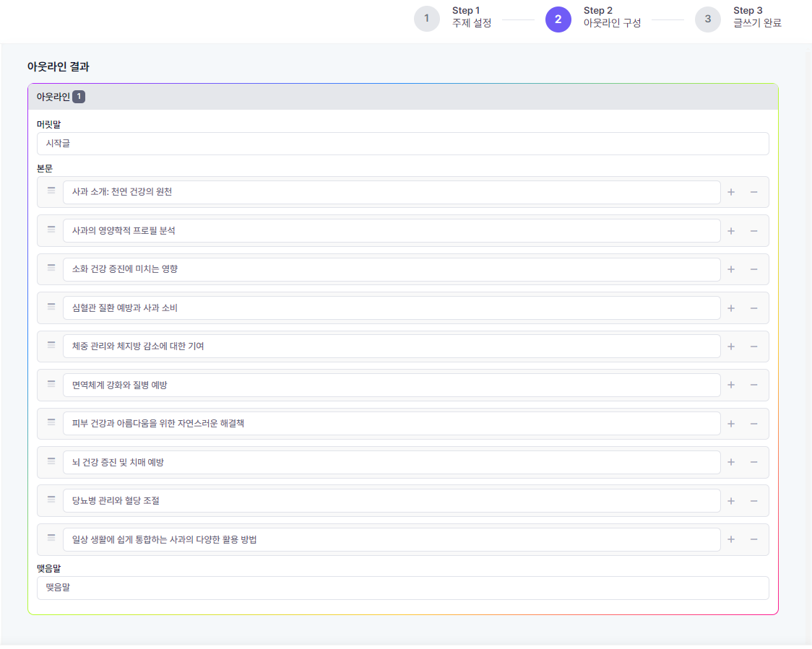Select Step 2 아웃라인 구성

(593, 19)
